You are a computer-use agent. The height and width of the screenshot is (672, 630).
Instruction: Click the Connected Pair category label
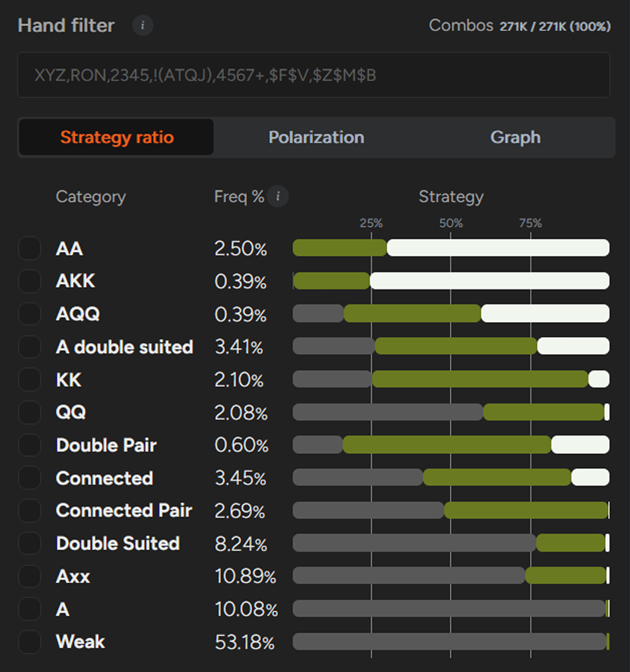click(x=124, y=510)
